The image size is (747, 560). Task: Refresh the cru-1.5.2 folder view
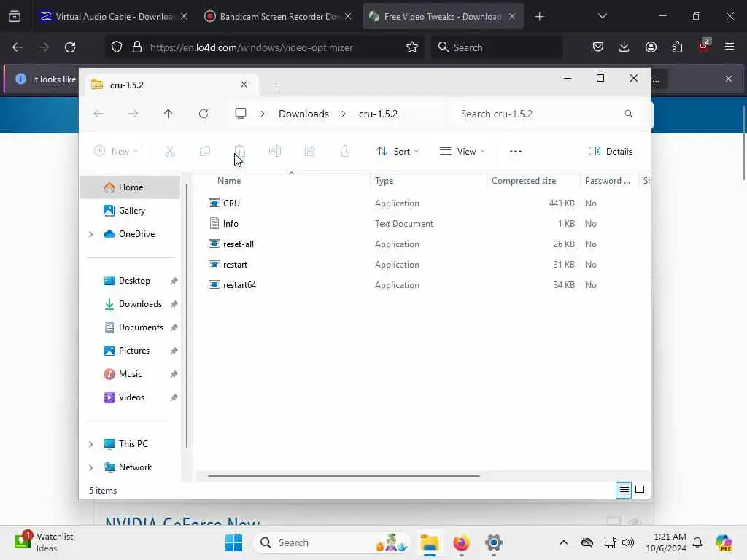click(204, 114)
